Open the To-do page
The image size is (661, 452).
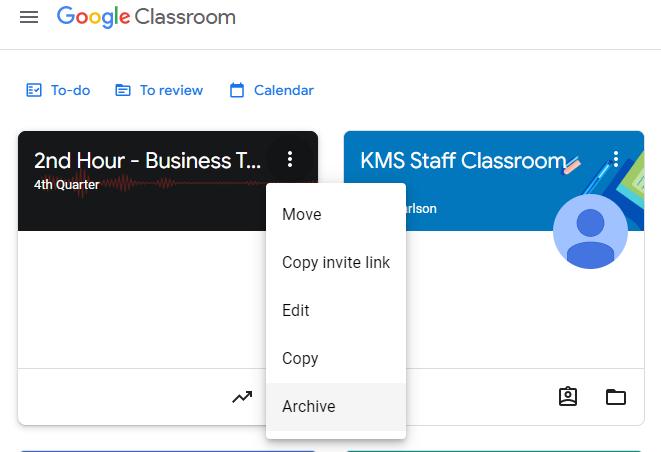tap(58, 90)
